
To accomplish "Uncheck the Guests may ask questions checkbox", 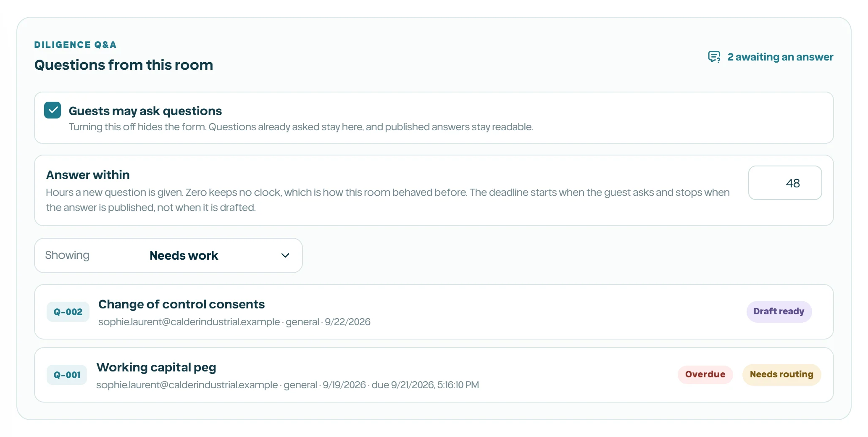I will pos(53,110).
